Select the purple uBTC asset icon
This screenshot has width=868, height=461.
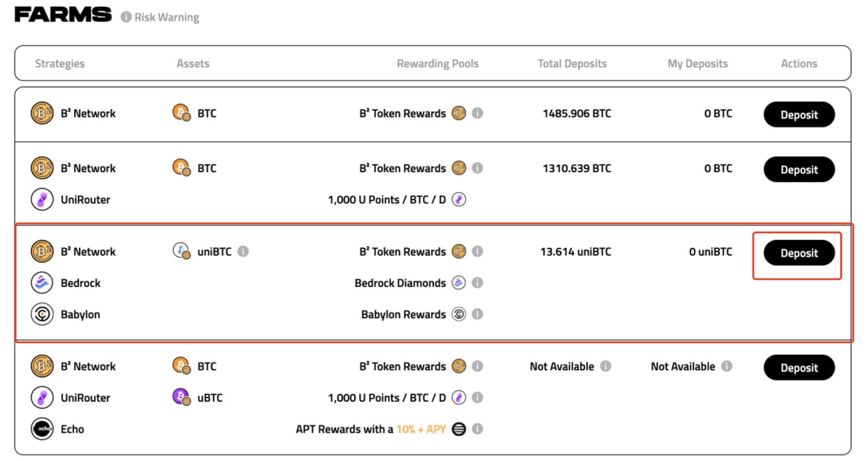[182, 398]
